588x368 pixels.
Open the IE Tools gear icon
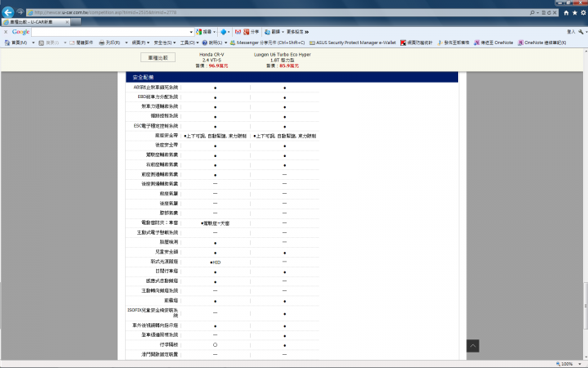click(x=583, y=13)
